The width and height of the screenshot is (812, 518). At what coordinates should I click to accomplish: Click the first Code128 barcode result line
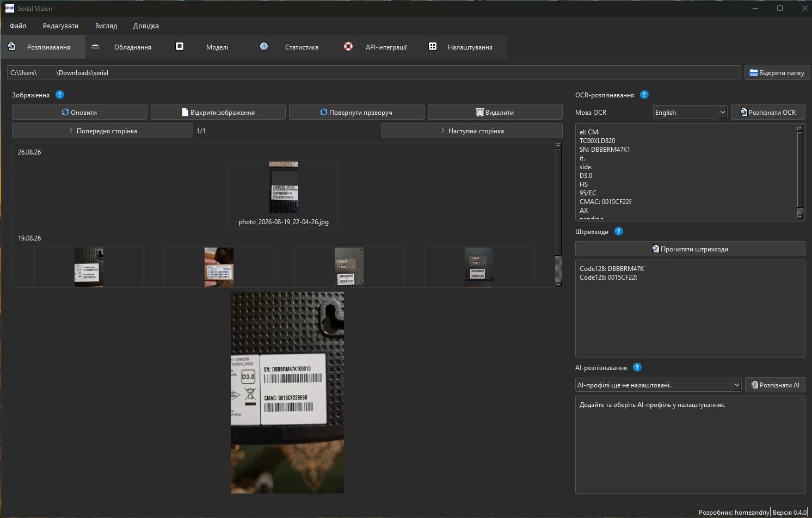tap(612, 268)
